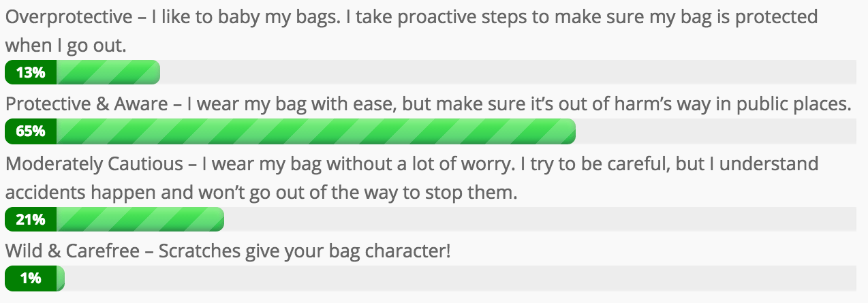Image resolution: width=868 pixels, height=303 pixels.
Task: Click 'Scratches give your bag character!' text
Action: click(x=305, y=251)
